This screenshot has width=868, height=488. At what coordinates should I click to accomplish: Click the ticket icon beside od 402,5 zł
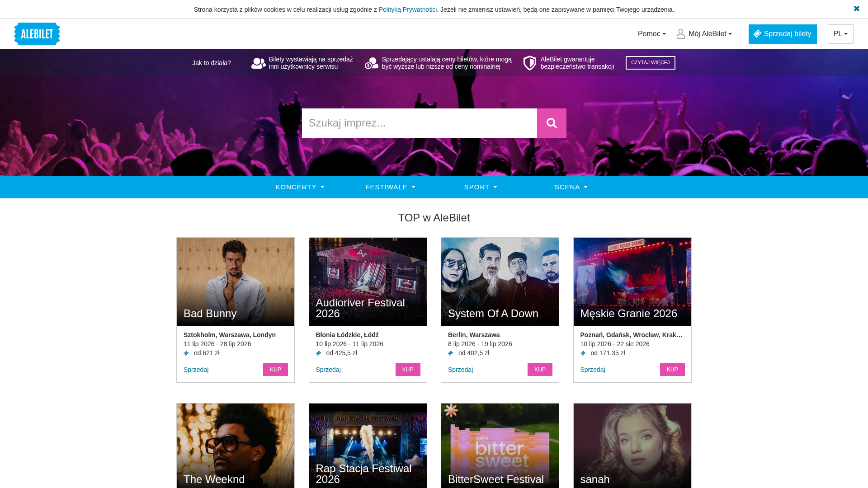[x=451, y=353]
